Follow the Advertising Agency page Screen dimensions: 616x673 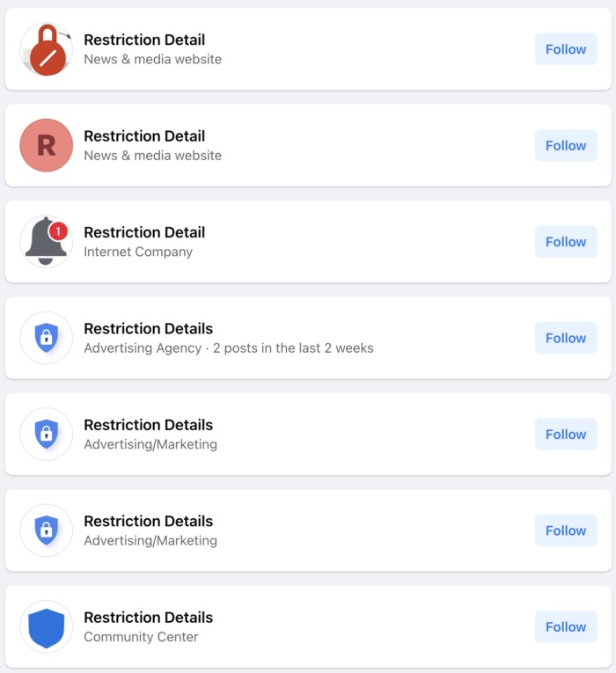pyautogui.click(x=565, y=338)
